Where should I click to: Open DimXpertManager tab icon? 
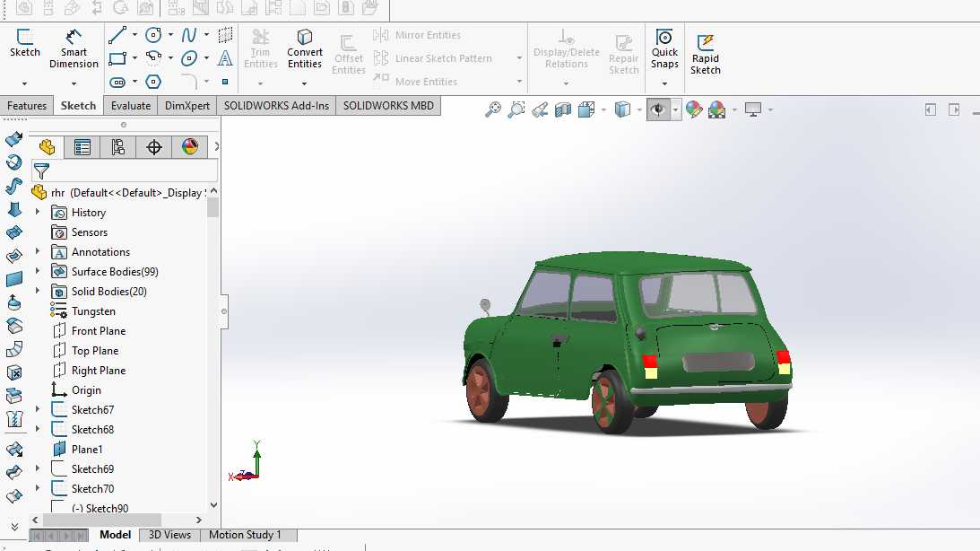[x=153, y=147]
